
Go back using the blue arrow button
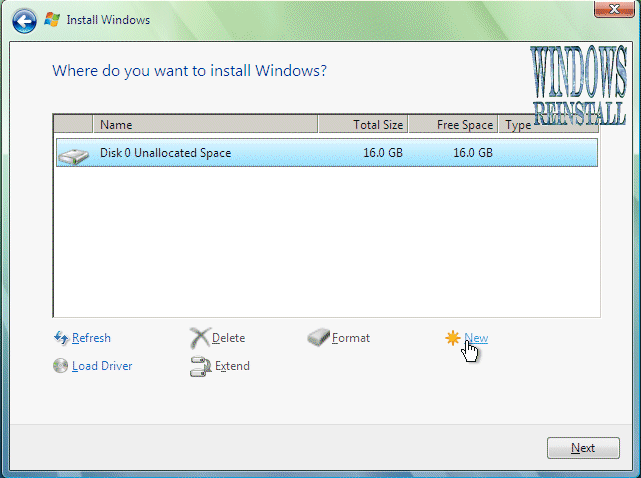tap(24, 20)
